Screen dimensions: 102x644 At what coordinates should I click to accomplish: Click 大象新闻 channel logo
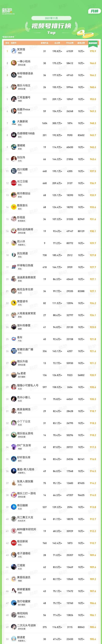(14, 123)
